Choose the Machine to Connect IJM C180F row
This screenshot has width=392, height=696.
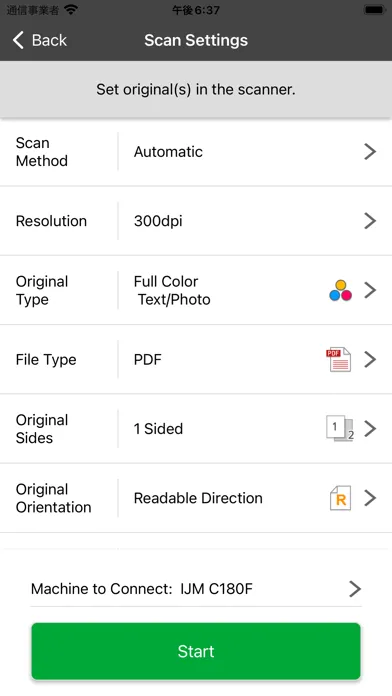[x=196, y=589]
